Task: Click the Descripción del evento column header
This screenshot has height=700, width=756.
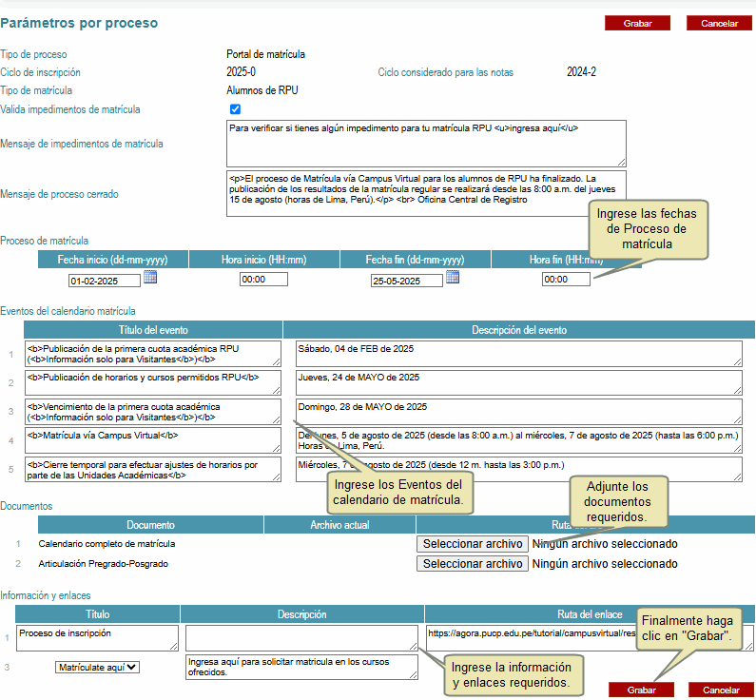Action: (x=519, y=330)
